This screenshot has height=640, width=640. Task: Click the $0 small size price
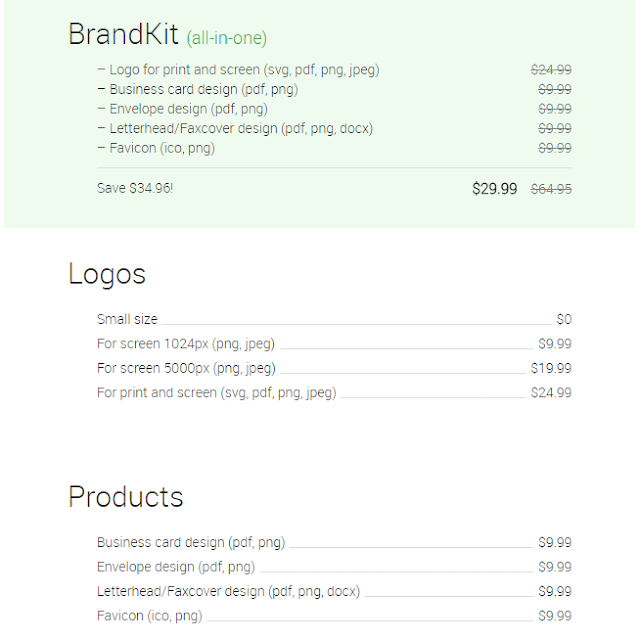[564, 319]
